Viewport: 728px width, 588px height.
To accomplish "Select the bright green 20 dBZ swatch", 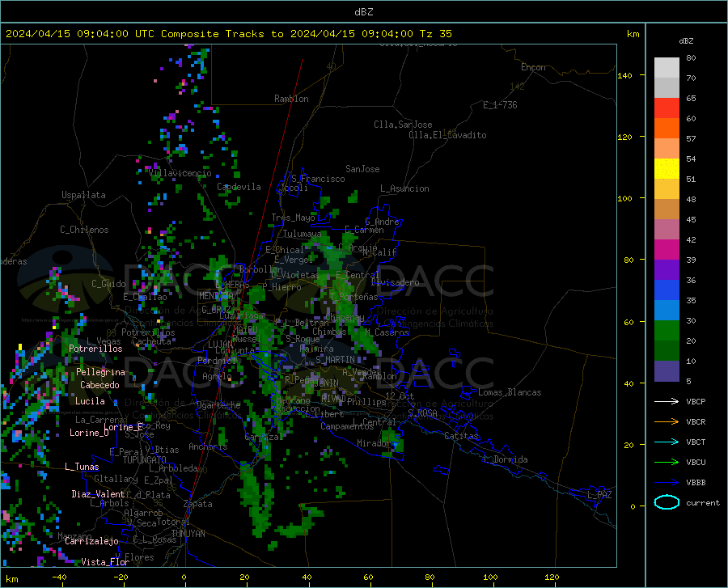I will [667, 331].
